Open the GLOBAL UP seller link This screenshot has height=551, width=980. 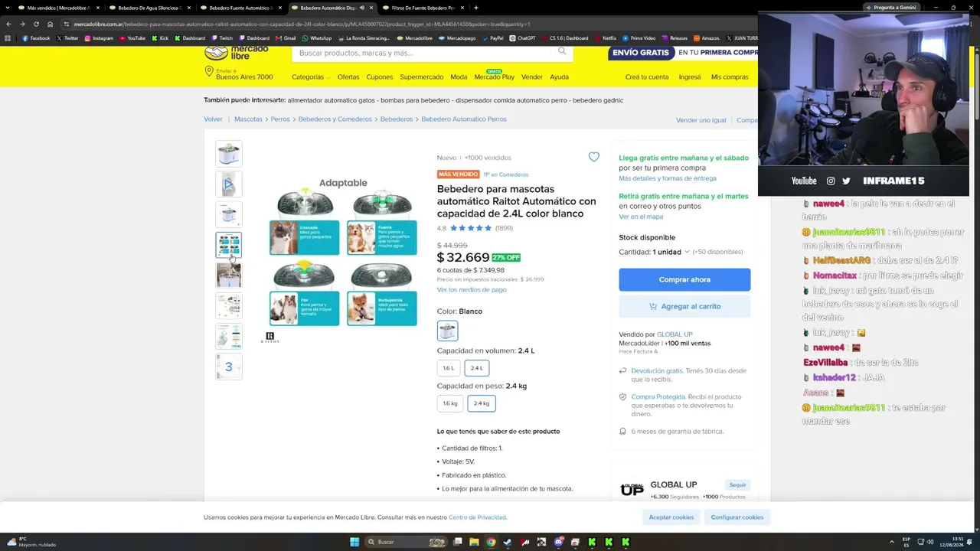click(x=675, y=334)
